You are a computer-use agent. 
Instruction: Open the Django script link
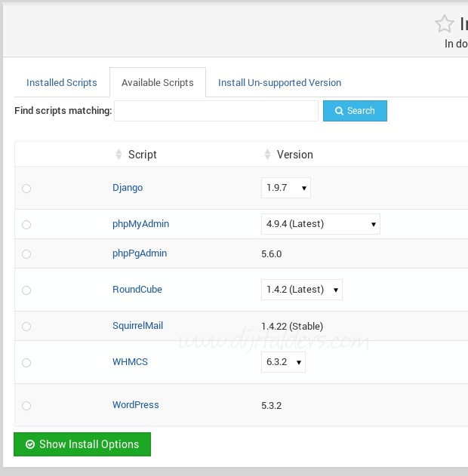click(x=128, y=188)
